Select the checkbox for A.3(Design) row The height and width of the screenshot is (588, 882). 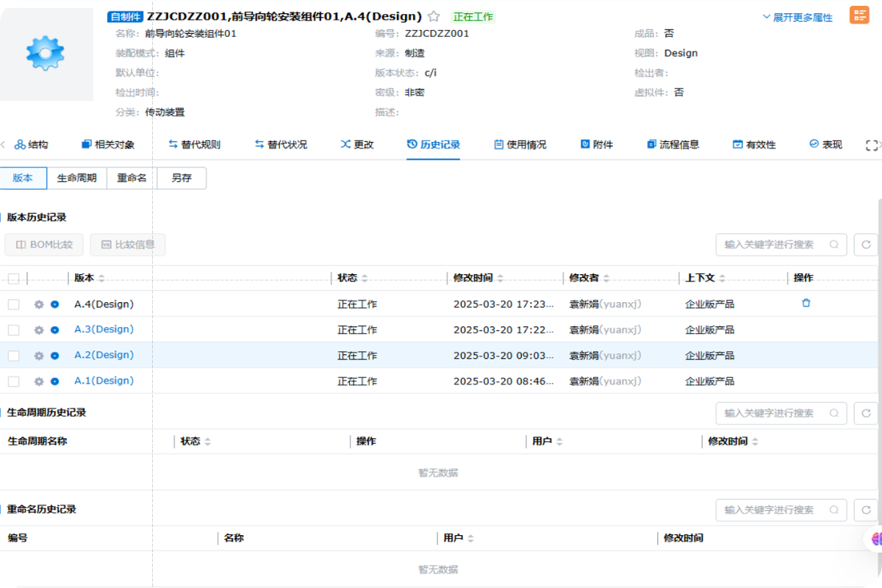point(14,330)
